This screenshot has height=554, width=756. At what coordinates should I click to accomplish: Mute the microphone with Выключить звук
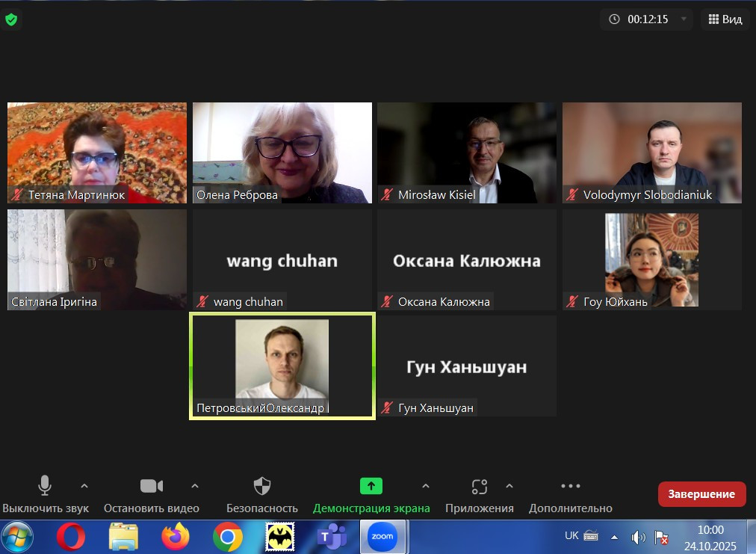click(45, 495)
